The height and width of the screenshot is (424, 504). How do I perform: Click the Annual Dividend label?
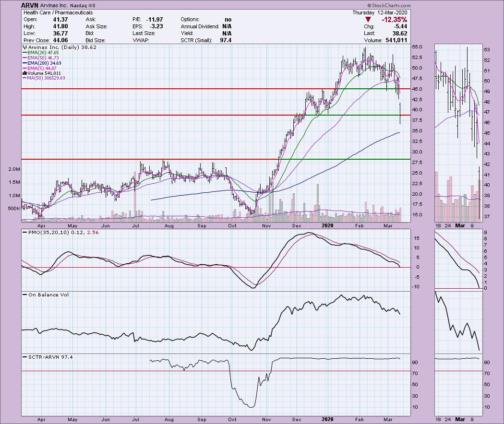coord(200,27)
